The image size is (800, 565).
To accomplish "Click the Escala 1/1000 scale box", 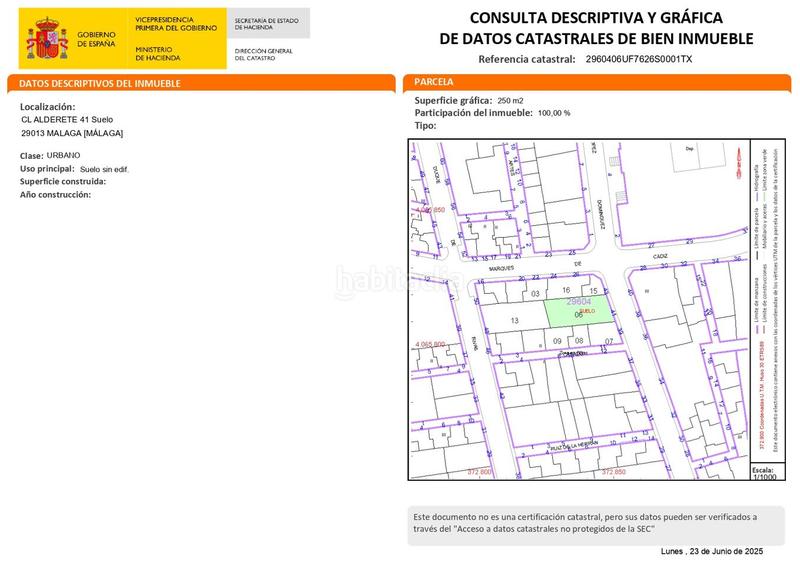I will (763, 473).
